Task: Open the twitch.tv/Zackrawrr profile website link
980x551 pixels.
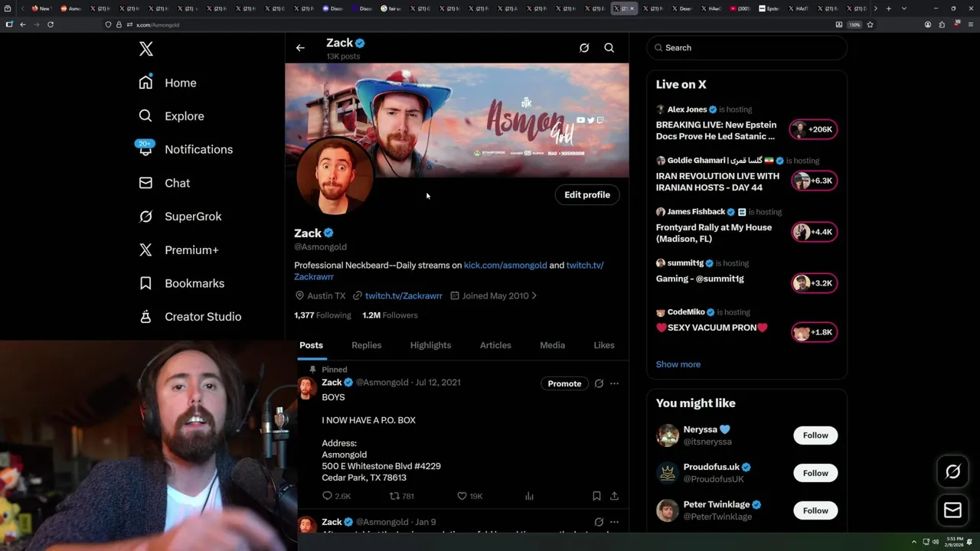Action: point(403,295)
